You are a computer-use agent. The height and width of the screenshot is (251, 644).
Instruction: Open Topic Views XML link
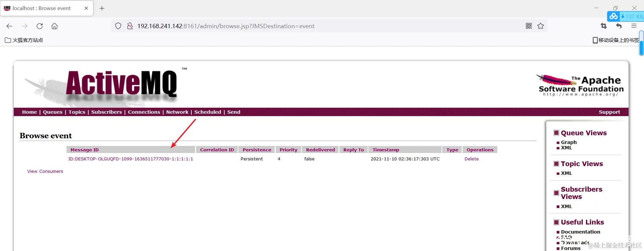point(566,173)
